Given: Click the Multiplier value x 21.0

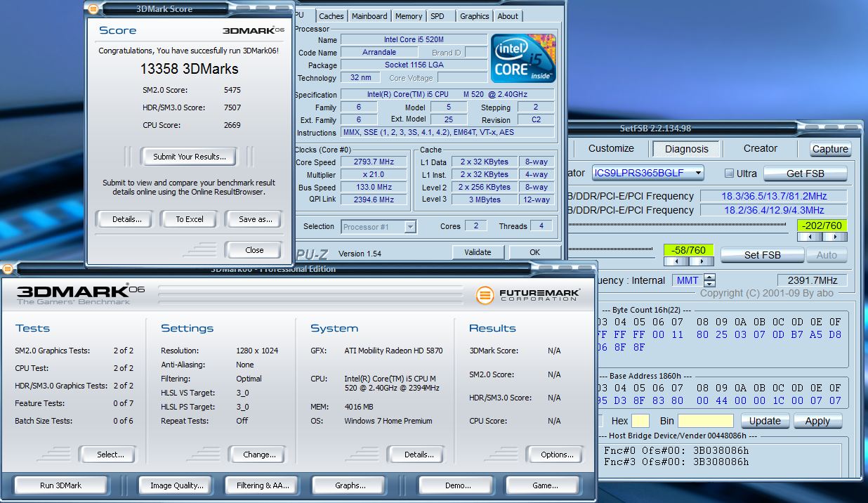Looking at the screenshot, I should coord(374,174).
